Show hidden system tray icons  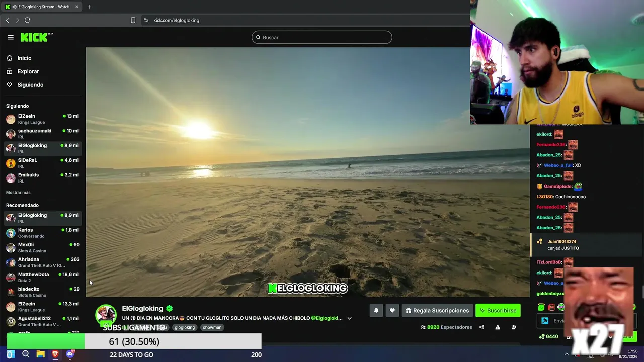click(x=567, y=354)
